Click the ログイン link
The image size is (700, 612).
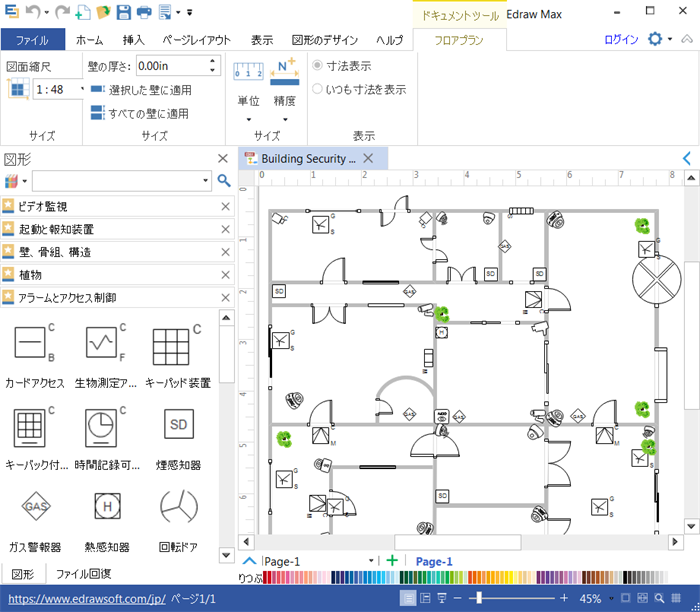pos(621,40)
